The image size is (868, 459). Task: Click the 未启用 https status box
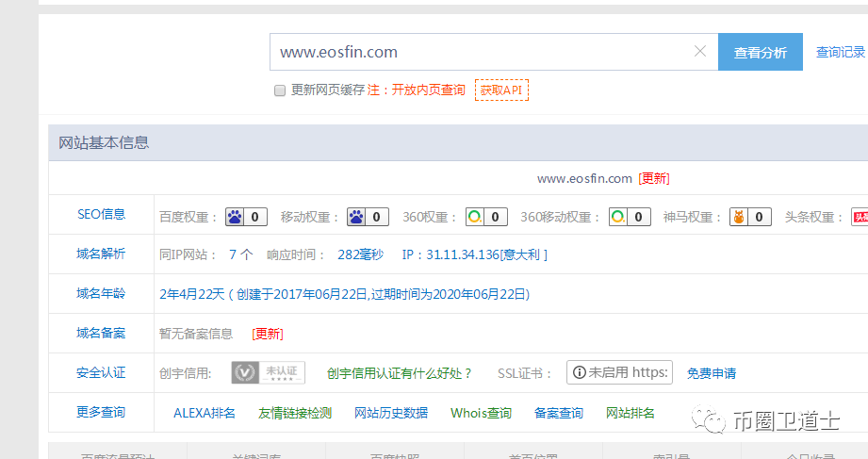point(619,372)
